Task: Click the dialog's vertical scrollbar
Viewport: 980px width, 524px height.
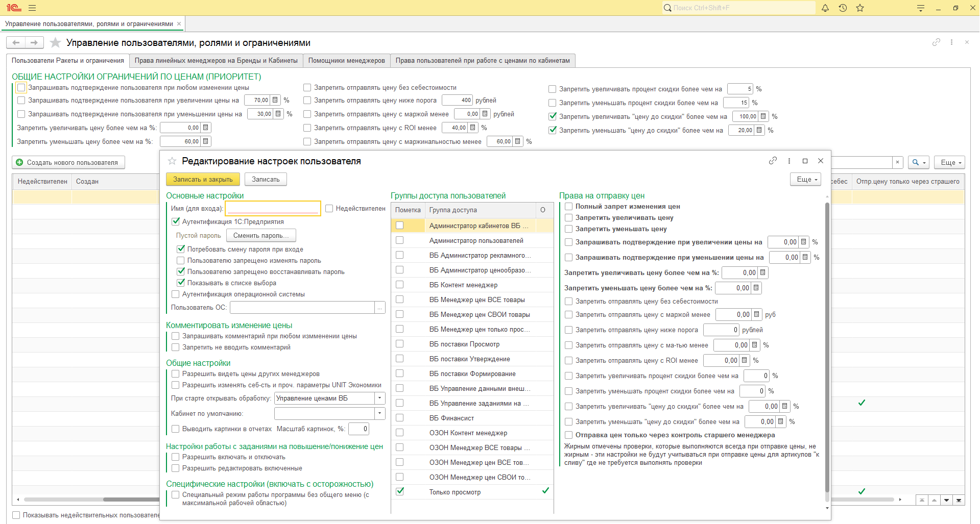Action: (827, 347)
